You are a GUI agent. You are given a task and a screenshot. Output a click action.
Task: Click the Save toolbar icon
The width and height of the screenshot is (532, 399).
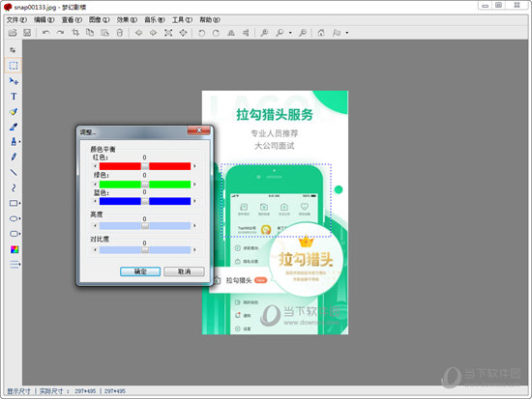coord(27,33)
